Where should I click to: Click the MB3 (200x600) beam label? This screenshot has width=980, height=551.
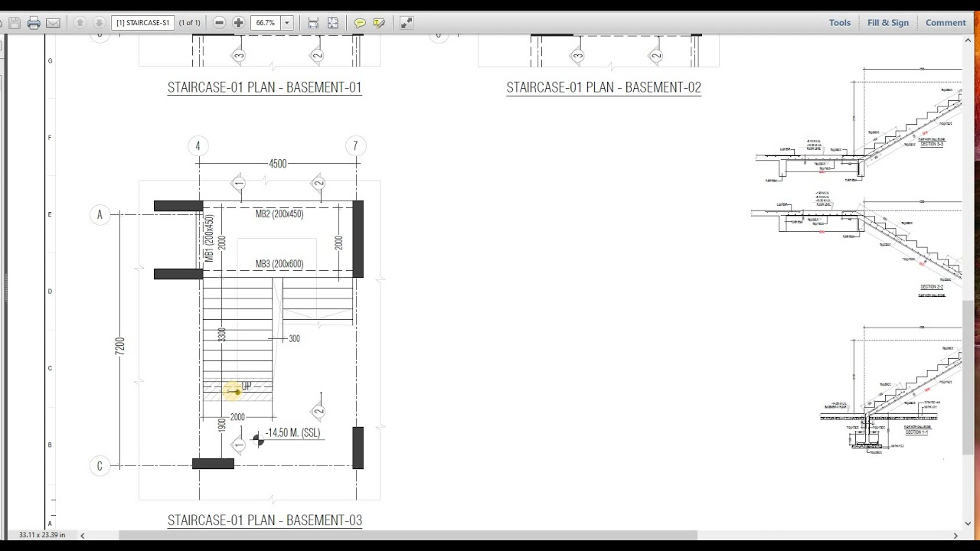coord(279,264)
